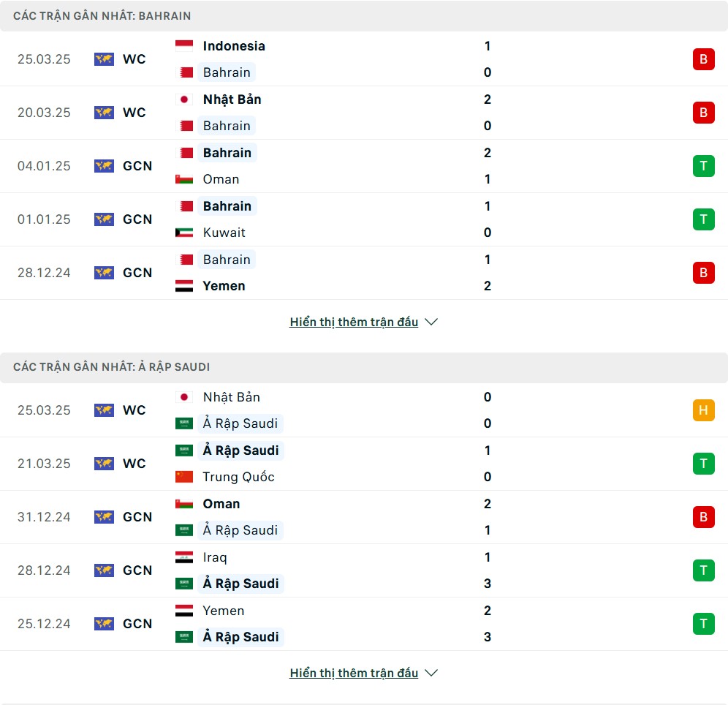The height and width of the screenshot is (705, 728).
Task: Click the orange H draw badge
Action: tap(703, 410)
